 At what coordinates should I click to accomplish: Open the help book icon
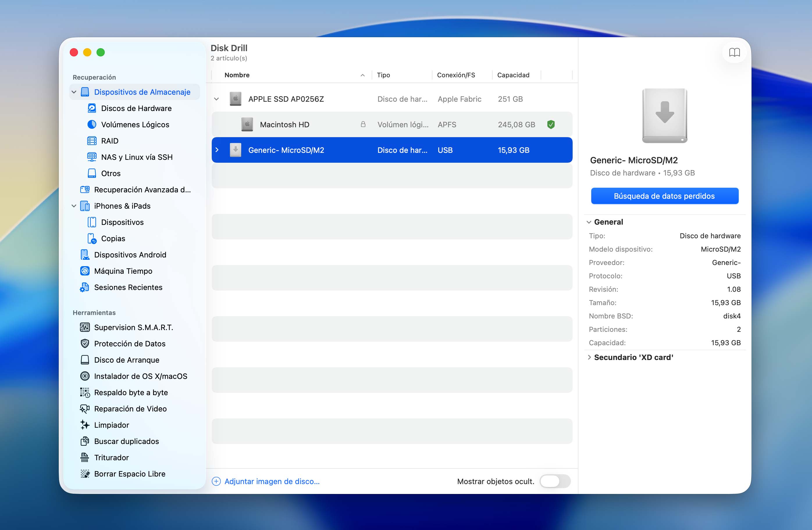[x=734, y=52]
